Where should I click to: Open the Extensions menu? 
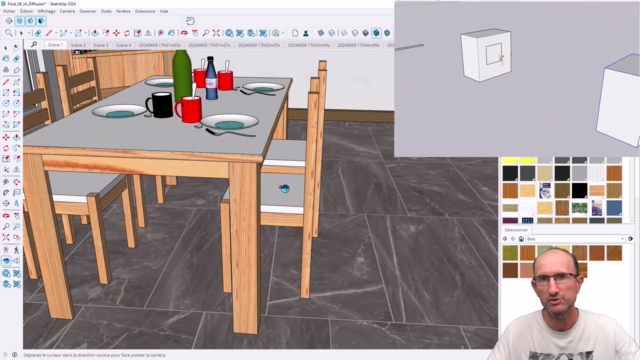(145, 11)
